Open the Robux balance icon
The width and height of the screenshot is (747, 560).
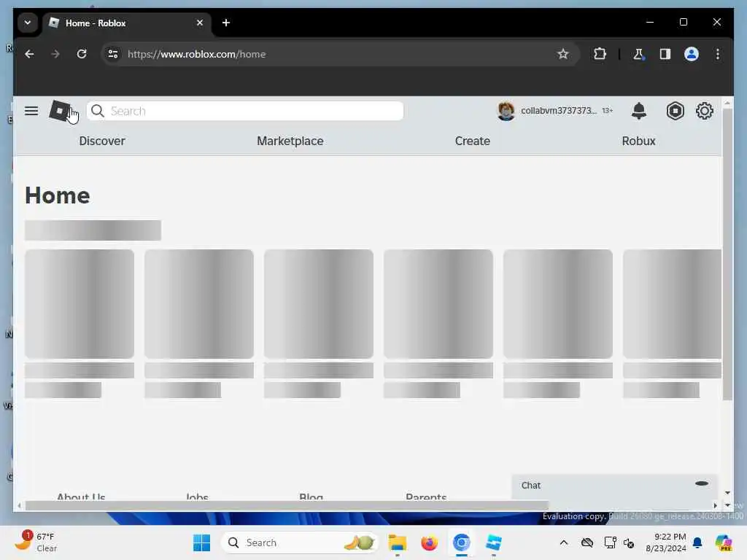675,111
